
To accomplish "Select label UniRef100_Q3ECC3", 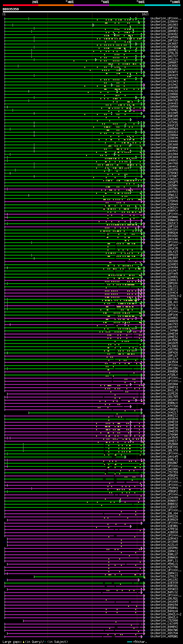I will click(x=164, y=290).
